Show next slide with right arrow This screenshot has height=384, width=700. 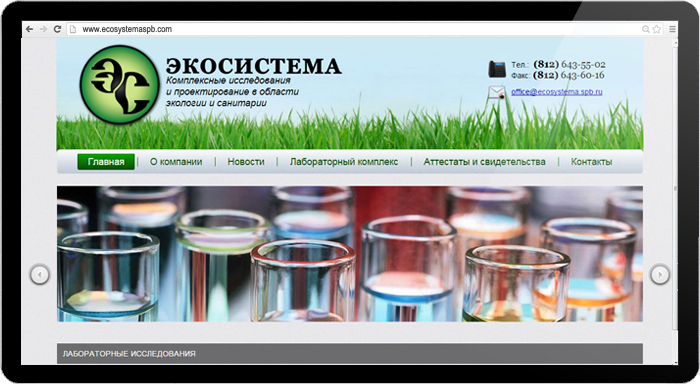[x=659, y=274]
